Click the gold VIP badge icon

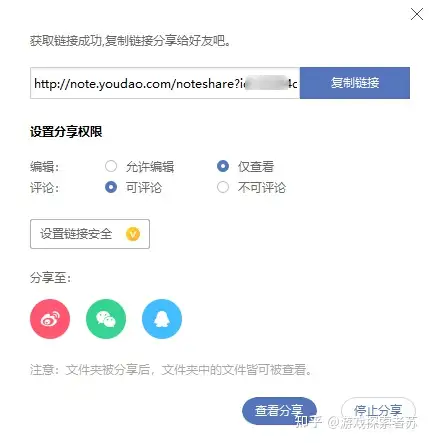[133, 234]
